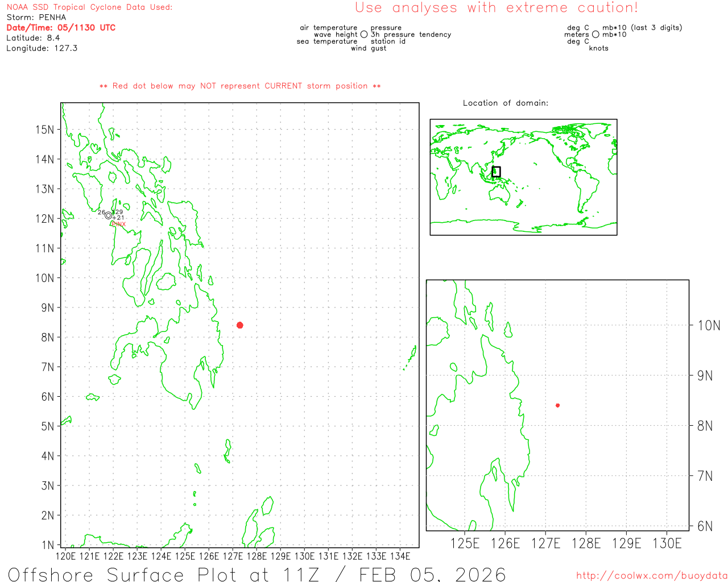The width and height of the screenshot is (728, 582).
Task: Click the units legend circle near meters
Action: pyautogui.click(x=595, y=35)
